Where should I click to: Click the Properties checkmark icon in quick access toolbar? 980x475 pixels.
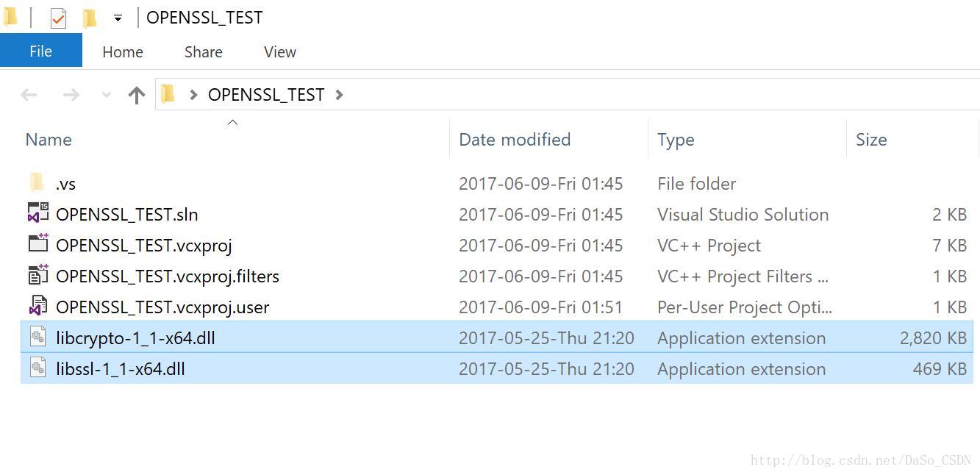(58, 18)
